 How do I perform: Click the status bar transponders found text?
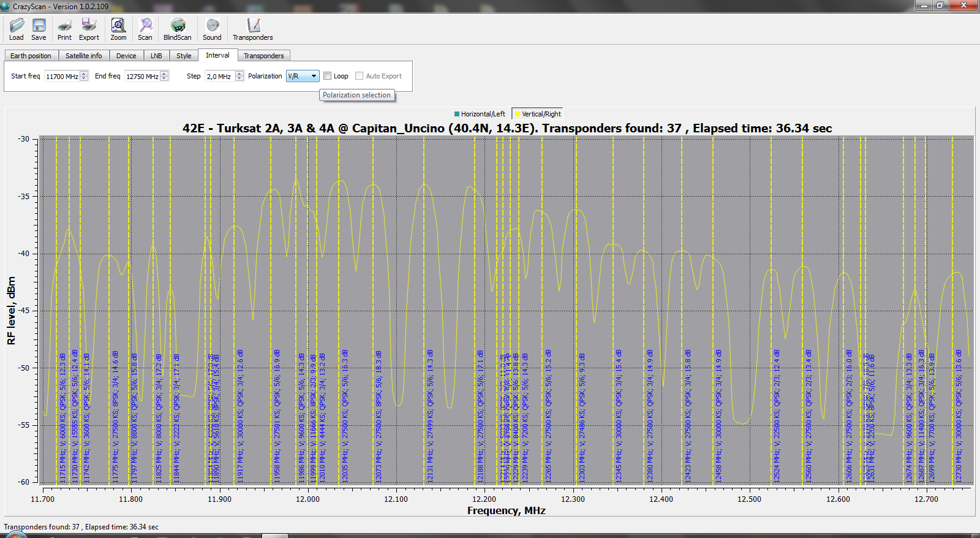coord(81,527)
